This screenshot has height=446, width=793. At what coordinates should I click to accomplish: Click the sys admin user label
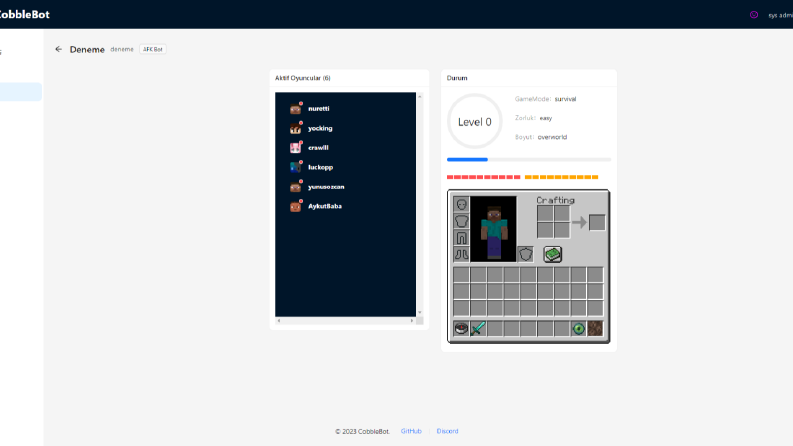780,15
